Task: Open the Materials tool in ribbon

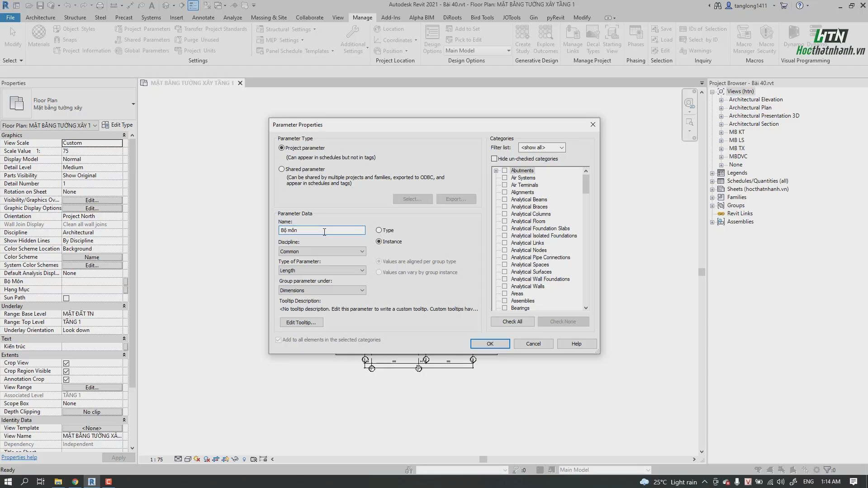Action: pos(38,36)
